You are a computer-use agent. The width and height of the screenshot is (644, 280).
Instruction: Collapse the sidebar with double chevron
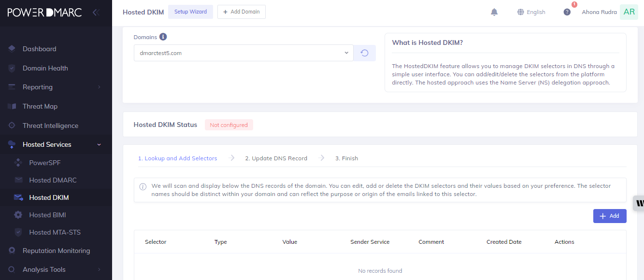[96, 13]
